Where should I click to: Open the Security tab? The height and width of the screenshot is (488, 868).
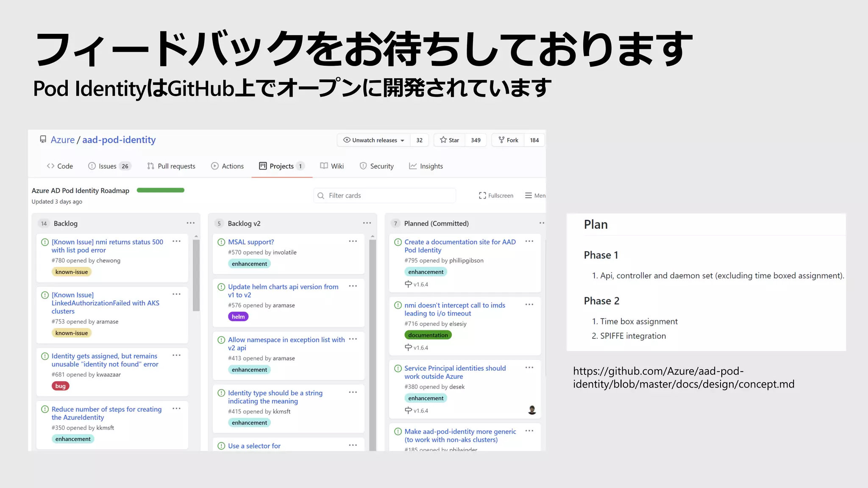[x=377, y=166]
